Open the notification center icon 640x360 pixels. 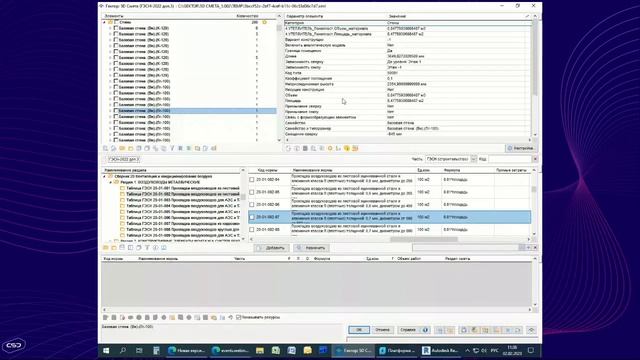[531, 350]
